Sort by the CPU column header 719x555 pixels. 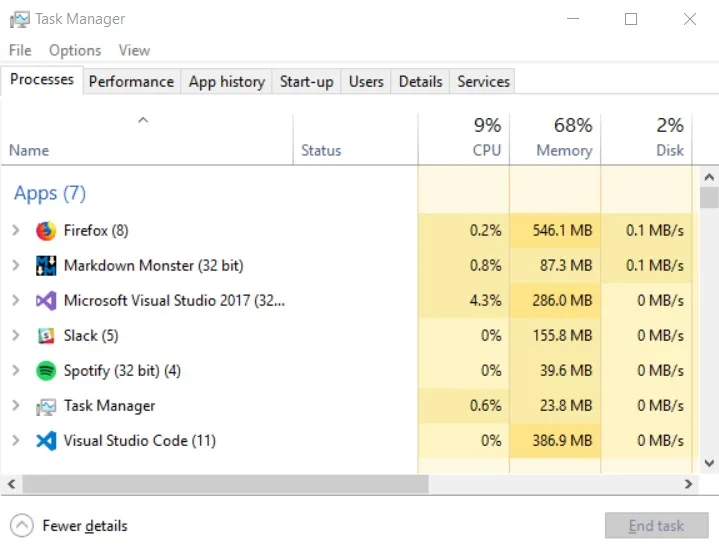click(x=464, y=139)
